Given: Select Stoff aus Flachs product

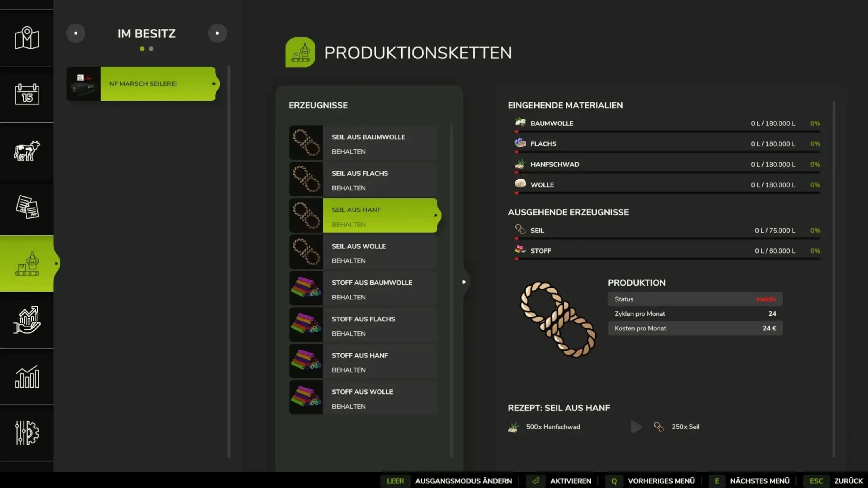Looking at the screenshot, I should pyautogui.click(x=363, y=325).
